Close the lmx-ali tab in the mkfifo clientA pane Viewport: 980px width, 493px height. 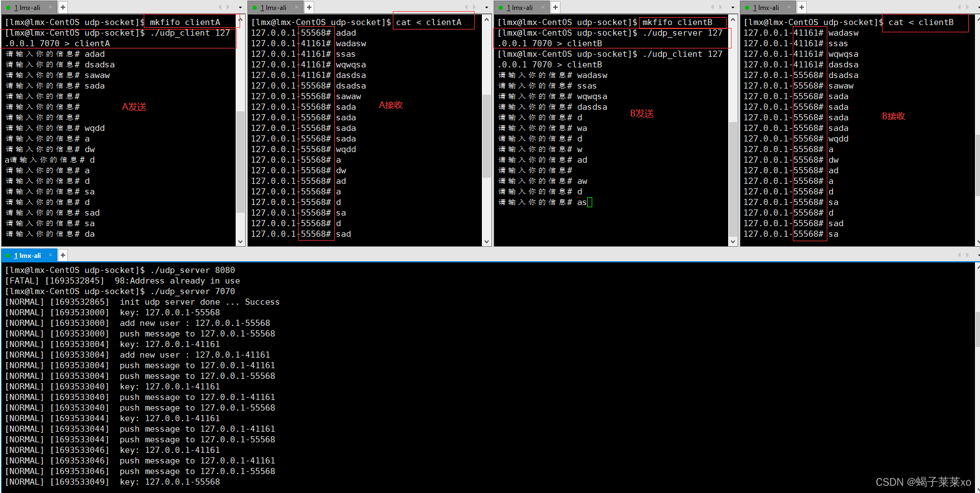[x=50, y=7]
